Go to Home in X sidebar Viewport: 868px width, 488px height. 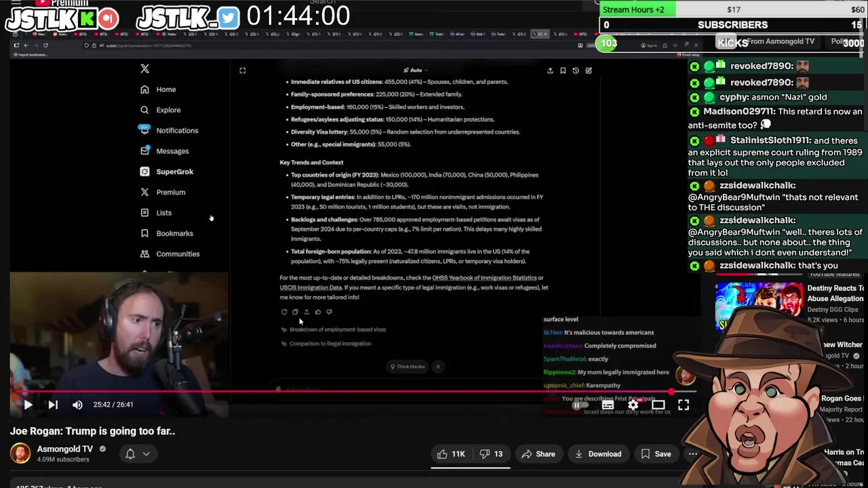coord(158,89)
